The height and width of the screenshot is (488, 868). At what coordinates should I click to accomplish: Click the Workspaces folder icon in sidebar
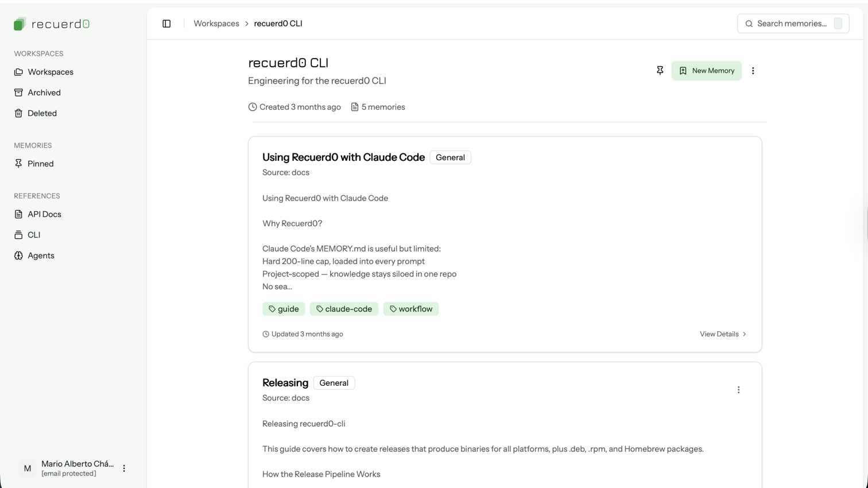point(18,72)
